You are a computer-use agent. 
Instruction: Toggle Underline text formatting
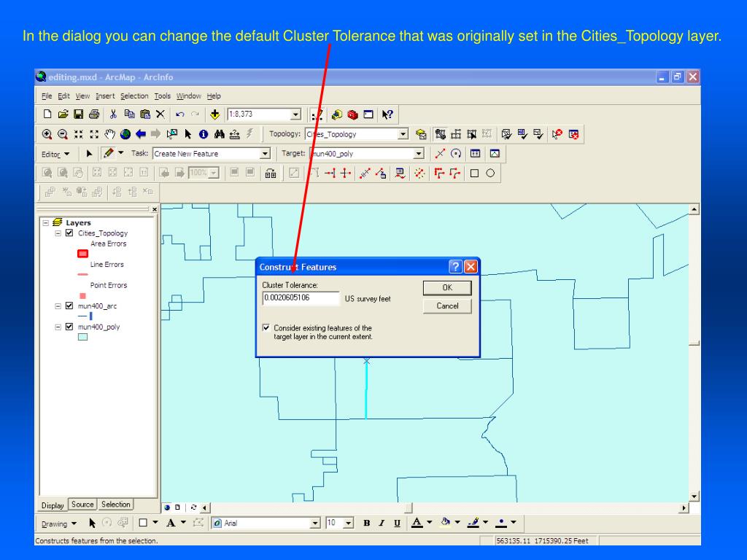click(397, 524)
